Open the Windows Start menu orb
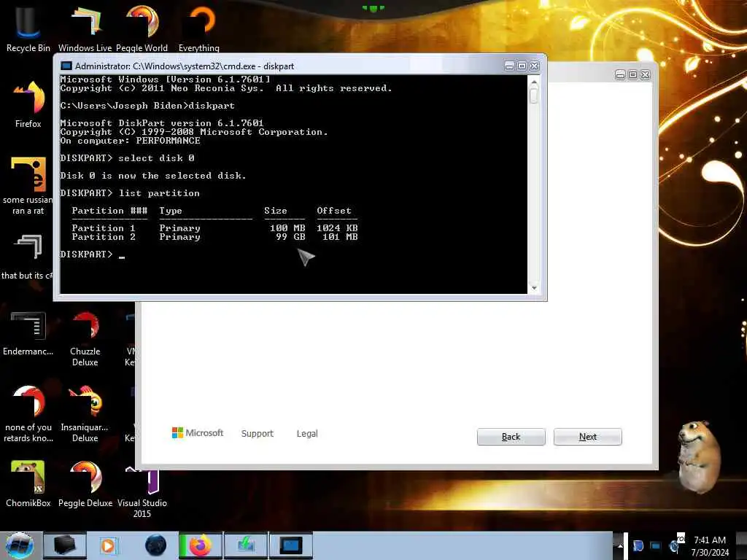 pos(19,545)
